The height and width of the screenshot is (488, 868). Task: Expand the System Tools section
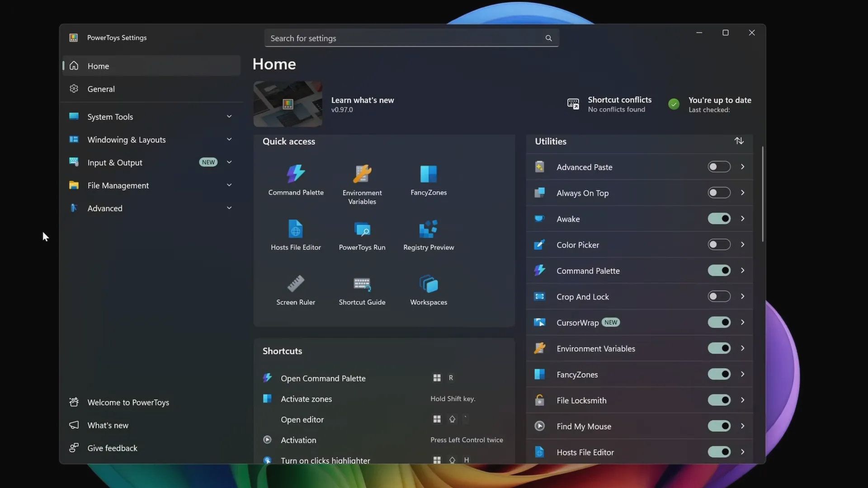pos(229,117)
